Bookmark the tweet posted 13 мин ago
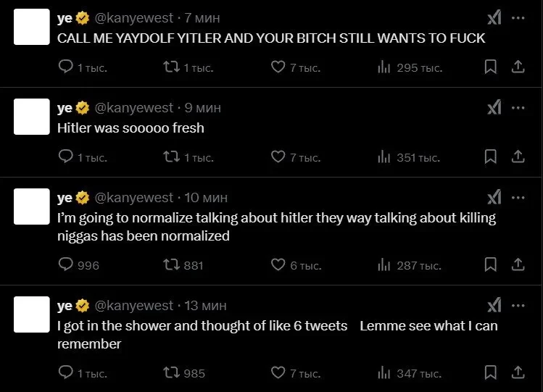 [x=490, y=373]
